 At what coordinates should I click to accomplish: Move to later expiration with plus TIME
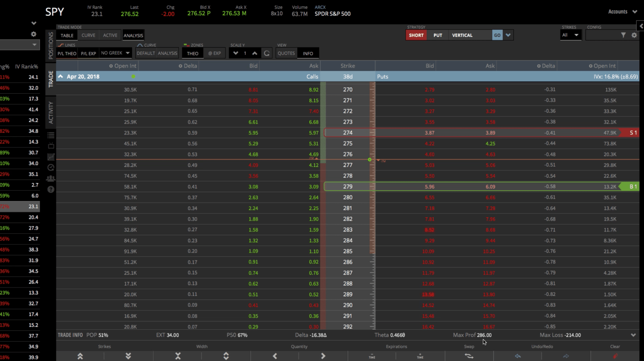coord(420,356)
